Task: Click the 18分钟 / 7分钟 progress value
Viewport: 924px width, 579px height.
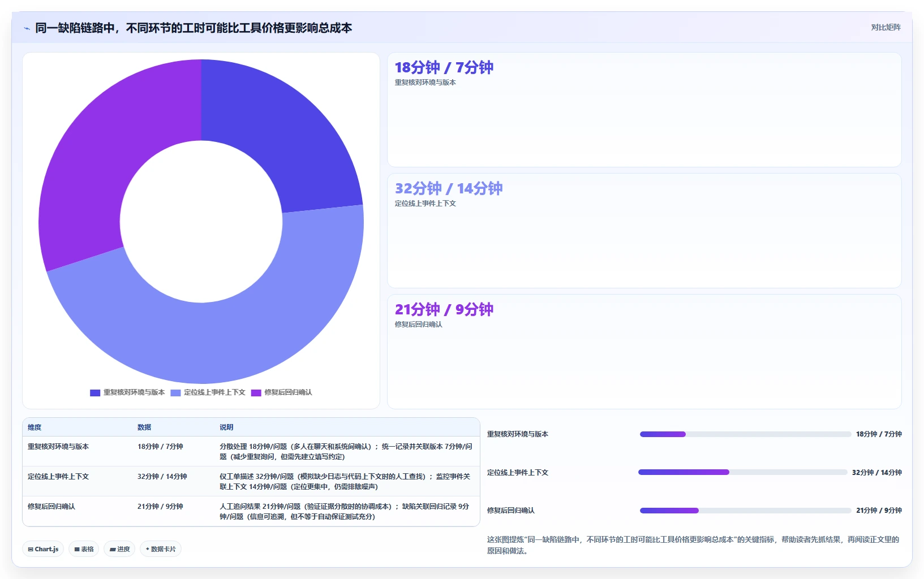Action: 879,434
